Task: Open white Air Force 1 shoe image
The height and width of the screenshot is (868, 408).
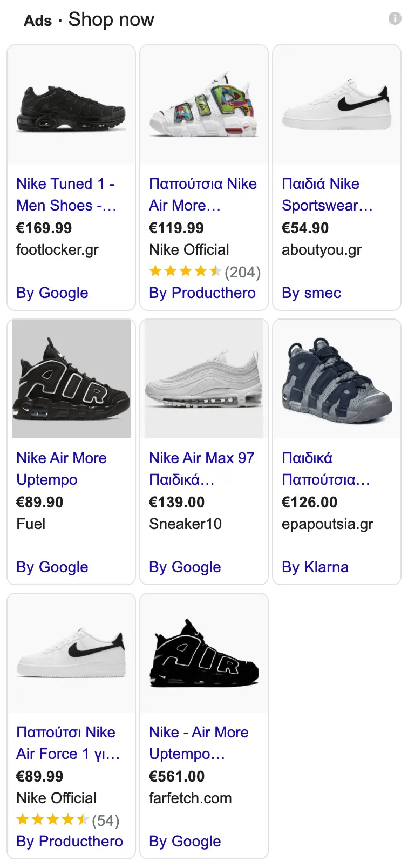Action: pyautogui.click(x=71, y=653)
